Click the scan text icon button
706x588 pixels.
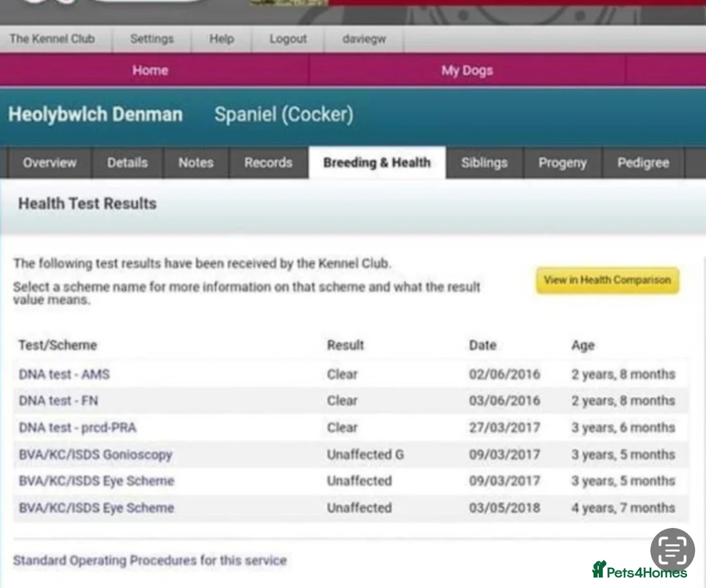pos(672,550)
